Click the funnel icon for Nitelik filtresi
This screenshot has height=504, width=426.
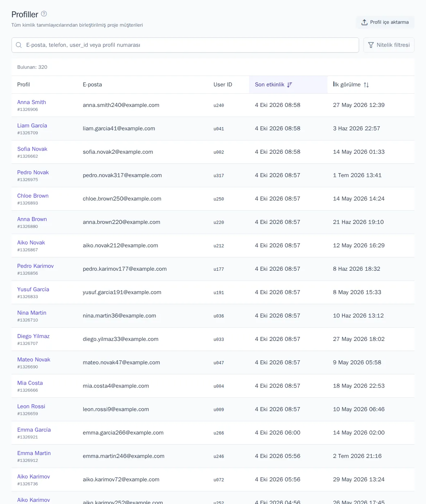pyautogui.click(x=371, y=45)
